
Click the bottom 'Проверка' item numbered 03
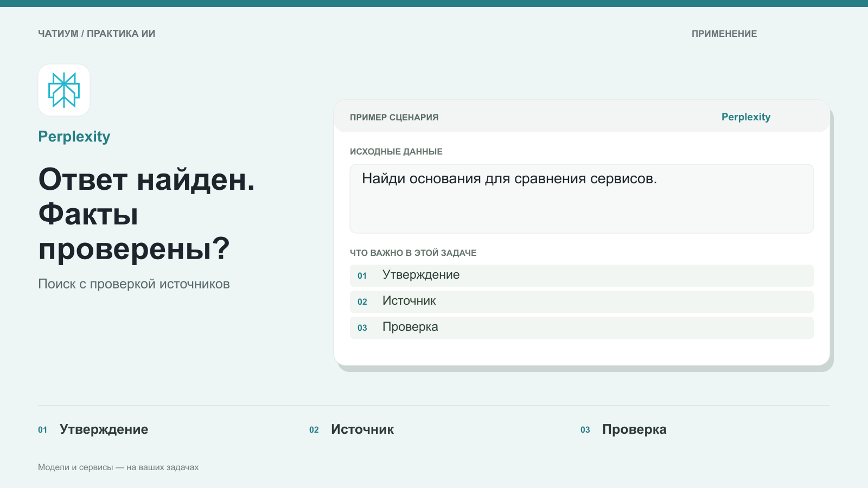coord(623,429)
